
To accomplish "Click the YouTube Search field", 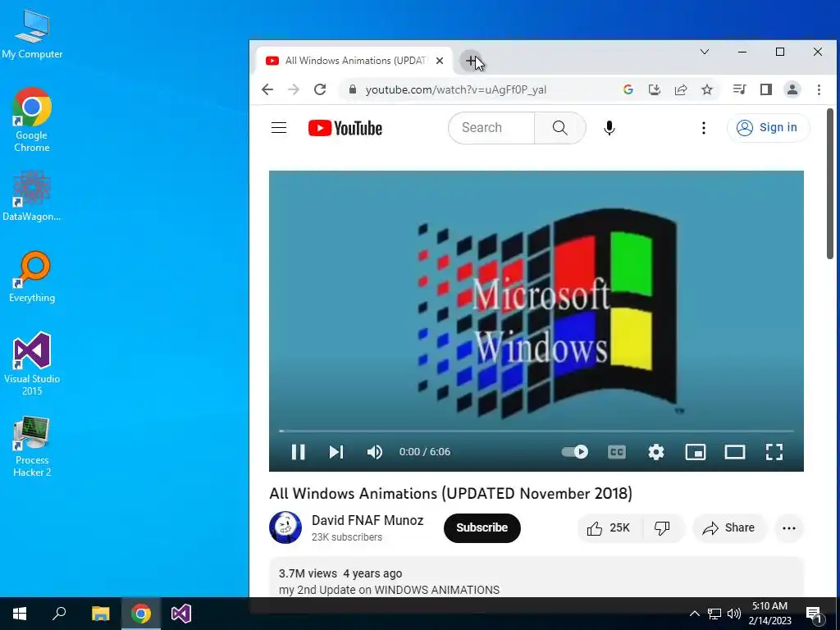I will click(491, 127).
